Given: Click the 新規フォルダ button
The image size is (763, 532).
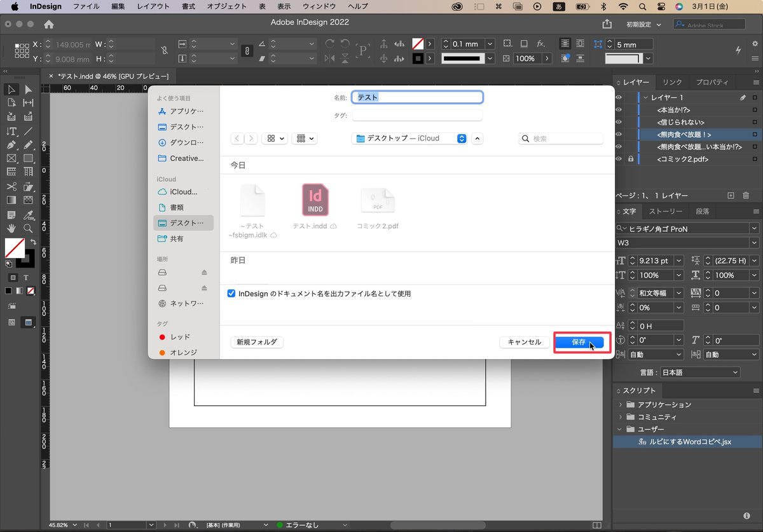Looking at the screenshot, I should click(256, 342).
